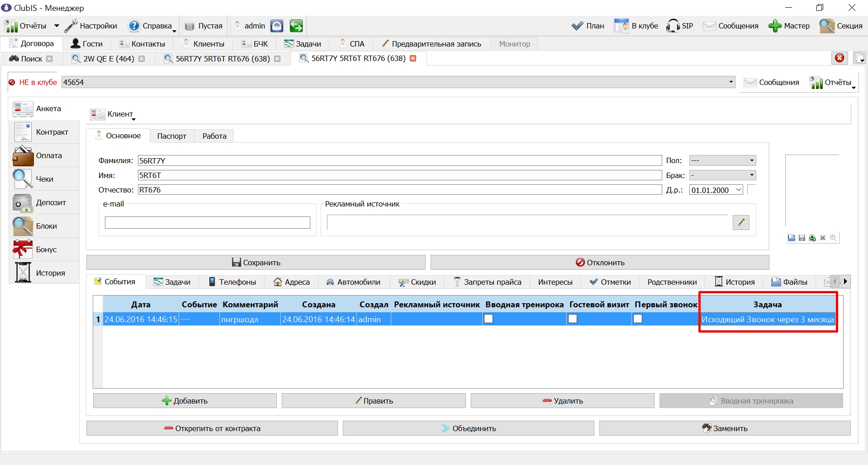Select the Исходящий Звонок task cell

click(768, 319)
